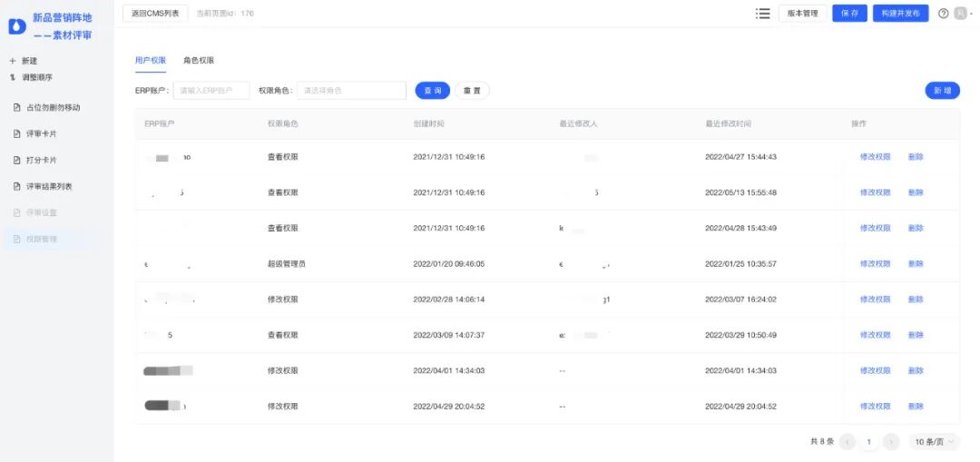Click page icon beside 占位勿删勿移动
This screenshot has width=980, height=462.
17,107
